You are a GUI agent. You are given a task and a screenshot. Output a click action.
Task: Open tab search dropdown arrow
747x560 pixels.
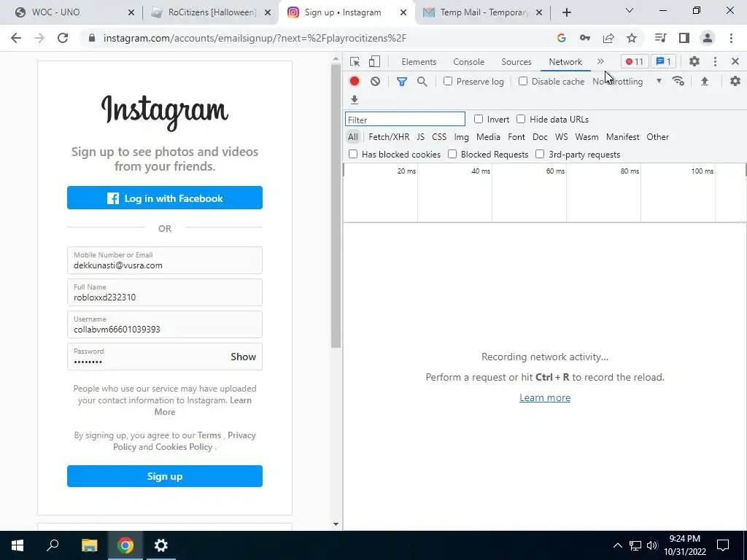pyautogui.click(x=630, y=10)
